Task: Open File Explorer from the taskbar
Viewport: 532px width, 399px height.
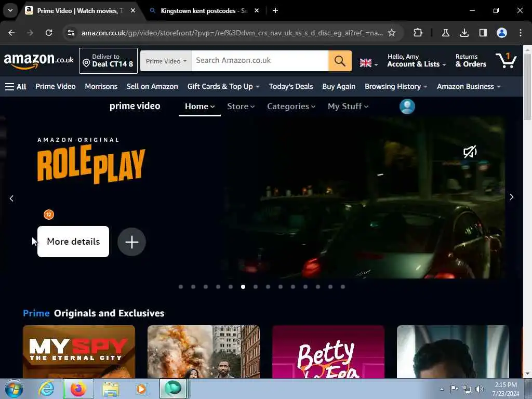Action: (111, 389)
